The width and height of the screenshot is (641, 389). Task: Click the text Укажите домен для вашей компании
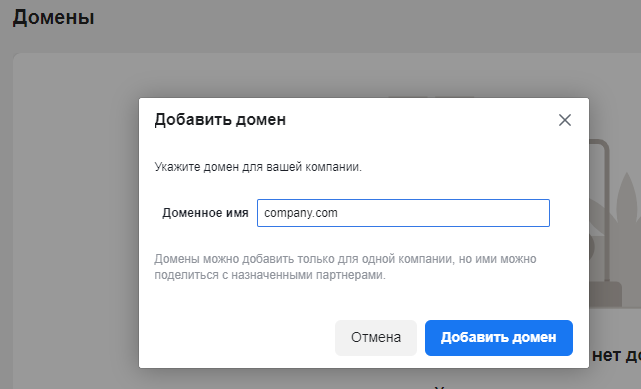click(x=258, y=167)
